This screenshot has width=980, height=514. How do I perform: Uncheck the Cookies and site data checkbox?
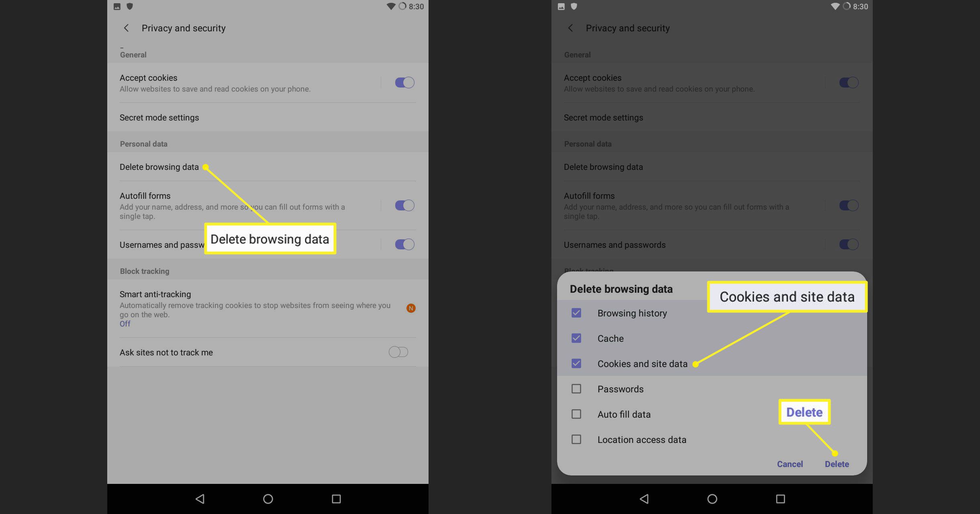tap(576, 363)
